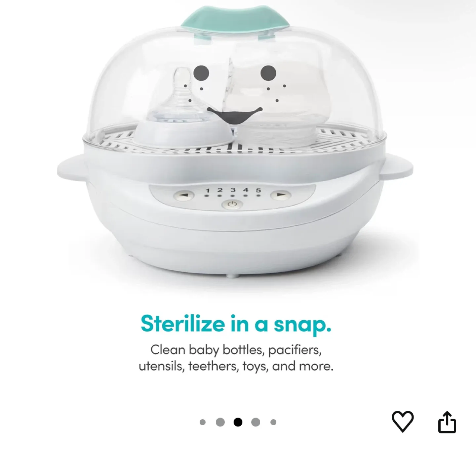Click the "Sterilize in a snap." headline
The width and height of the screenshot is (476, 451).
[236, 324]
